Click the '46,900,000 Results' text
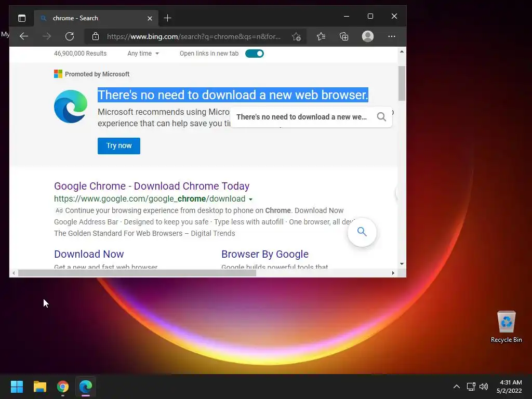The width and height of the screenshot is (532, 399). 80,54
